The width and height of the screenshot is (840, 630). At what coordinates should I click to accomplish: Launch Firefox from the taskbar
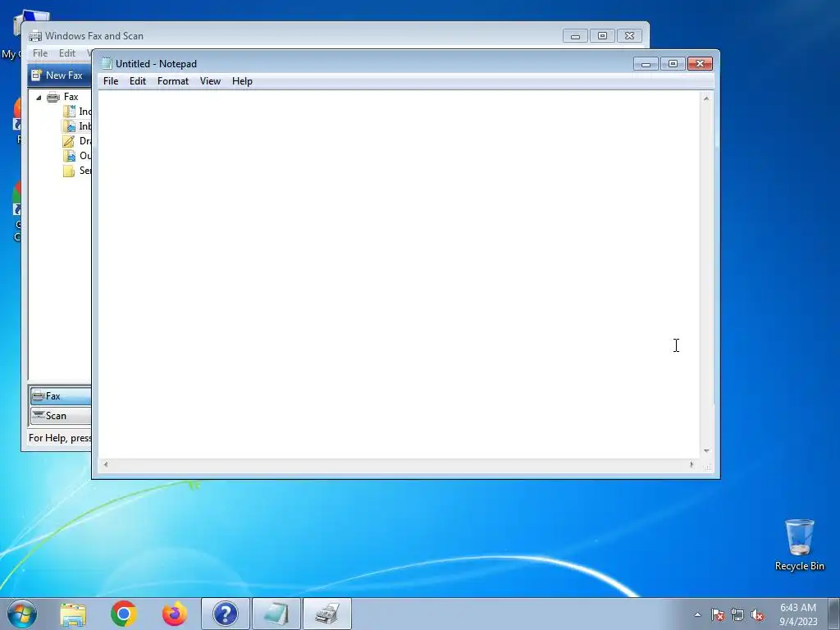point(175,614)
